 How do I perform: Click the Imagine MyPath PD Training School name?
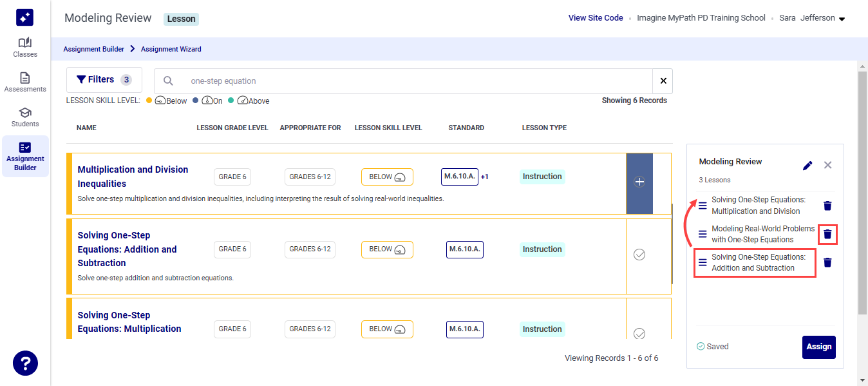click(701, 18)
